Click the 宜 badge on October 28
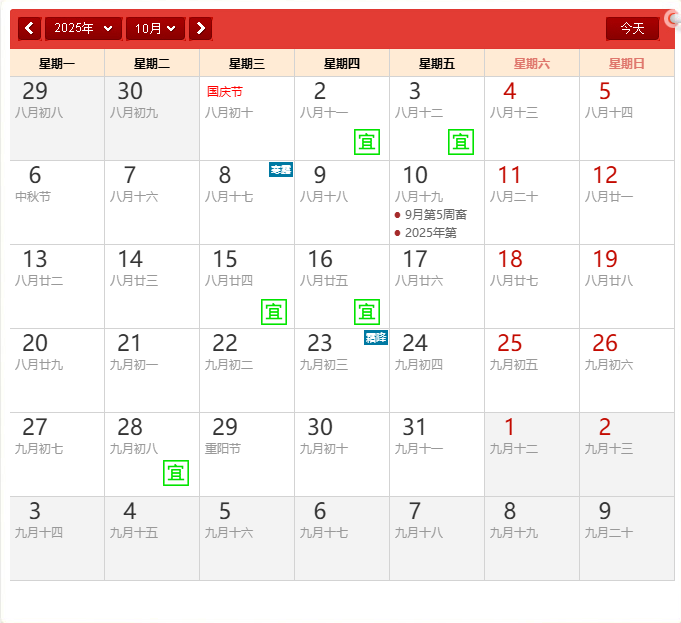This screenshot has height=623, width=681. click(176, 472)
